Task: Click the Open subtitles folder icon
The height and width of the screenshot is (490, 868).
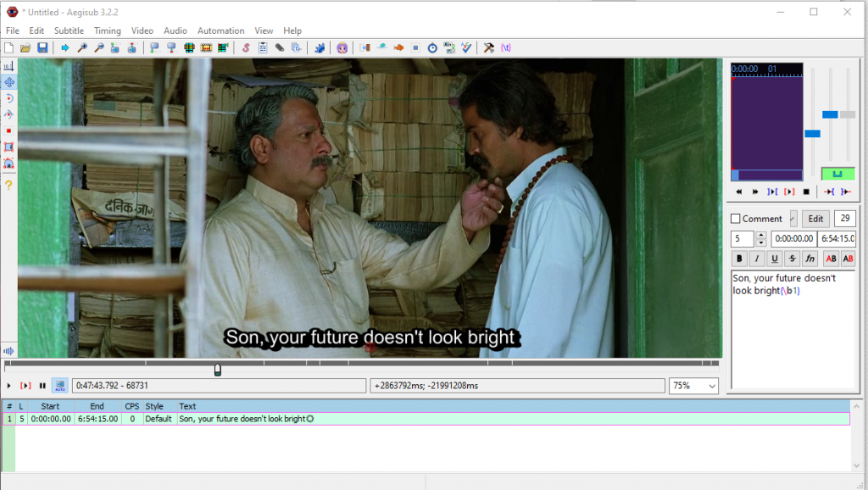Action: [25, 47]
